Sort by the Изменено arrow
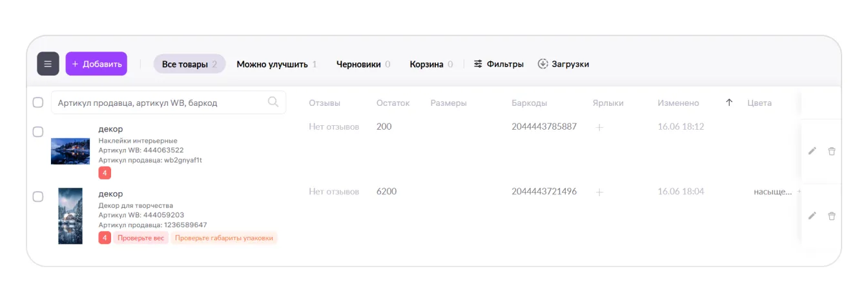868x302 pixels. [729, 103]
